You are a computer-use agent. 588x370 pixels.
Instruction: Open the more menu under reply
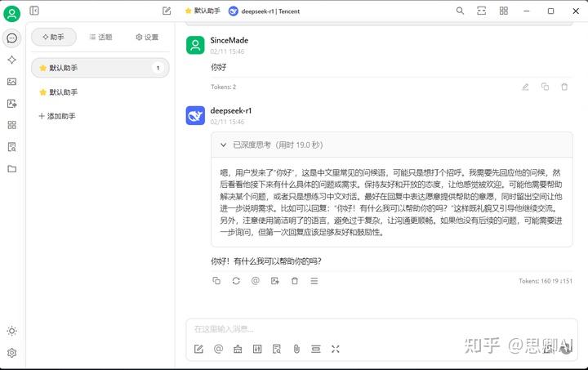[314, 281]
